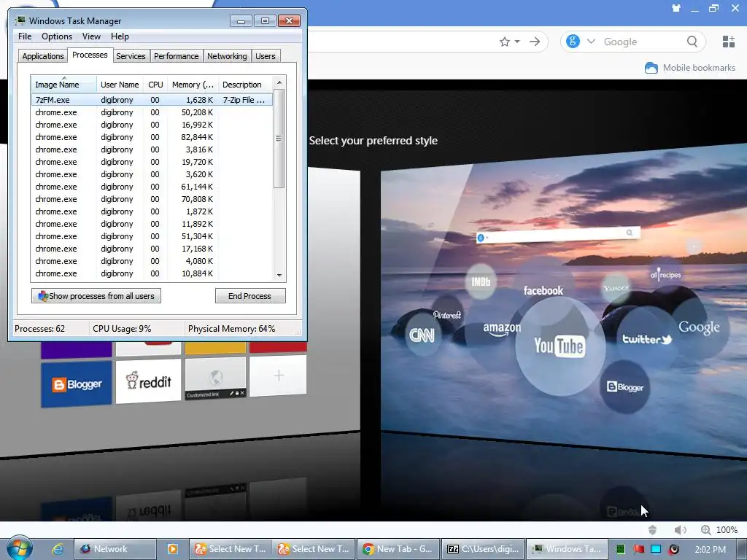Open the Network taskbar button
The width and height of the screenshot is (747, 560).
coord(115,549)
